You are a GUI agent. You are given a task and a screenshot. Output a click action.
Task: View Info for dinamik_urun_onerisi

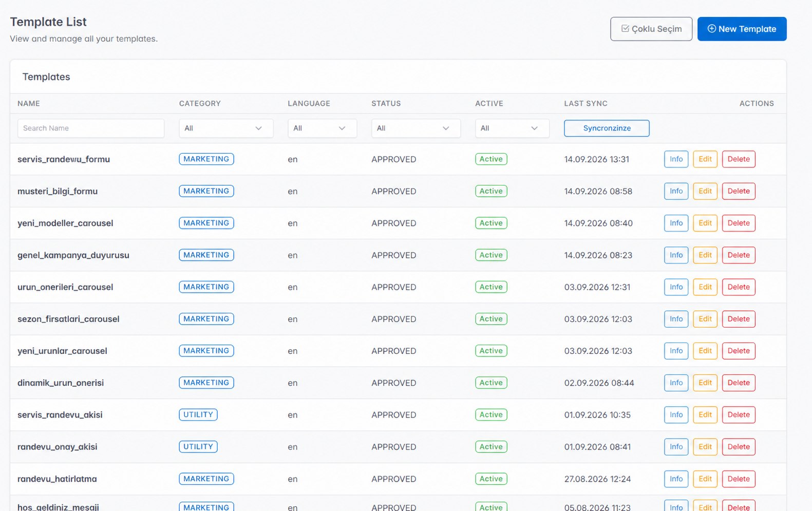[x=676, y=383]
